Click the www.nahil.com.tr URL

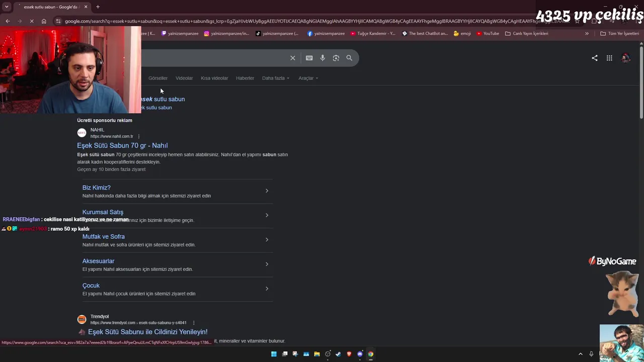(x=112, y=137)
